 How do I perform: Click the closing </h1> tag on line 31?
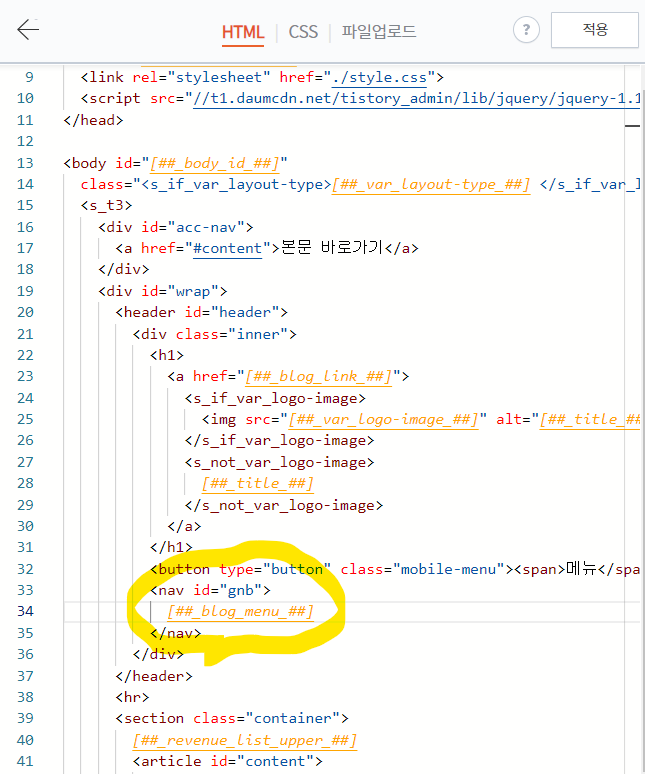pos(171,547)
